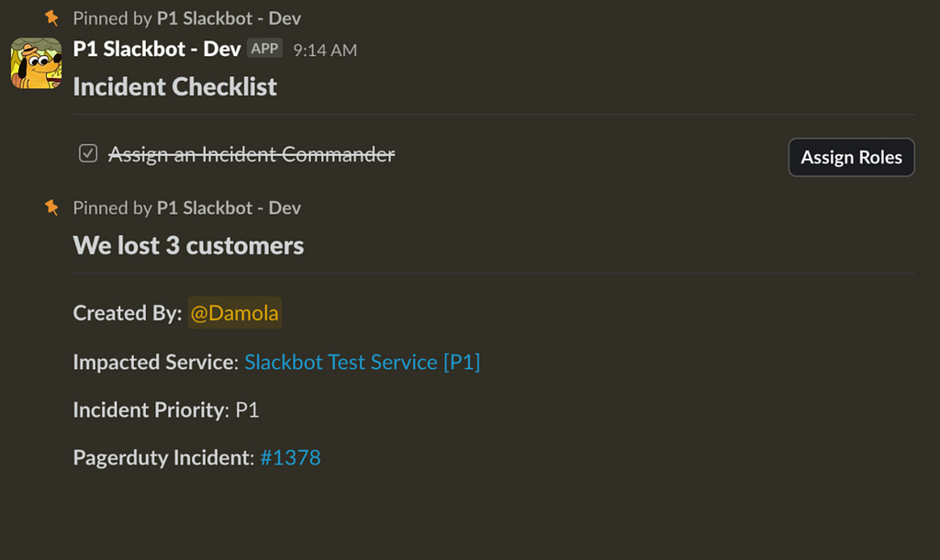The width and height of the screenshot is (940, 560).
Task: Click the 9:14 AM message timestamp
Action: pyautogui.click(x=325, y=50)
